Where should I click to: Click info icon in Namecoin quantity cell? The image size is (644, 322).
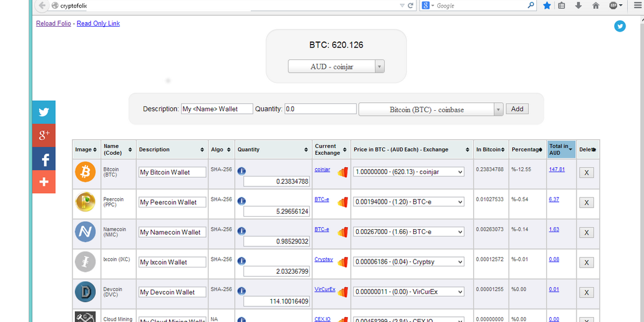point(241,231)
